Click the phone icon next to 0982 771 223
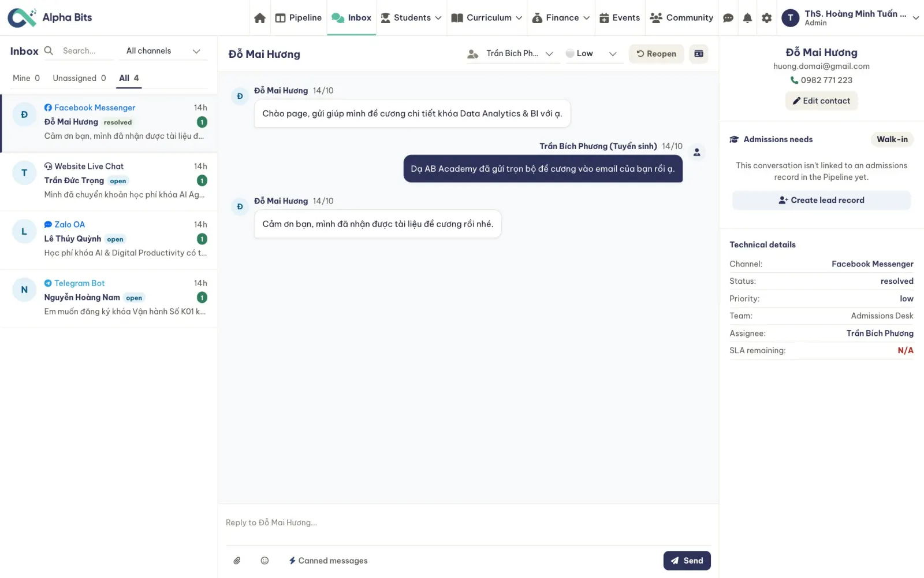 [794, 80]
